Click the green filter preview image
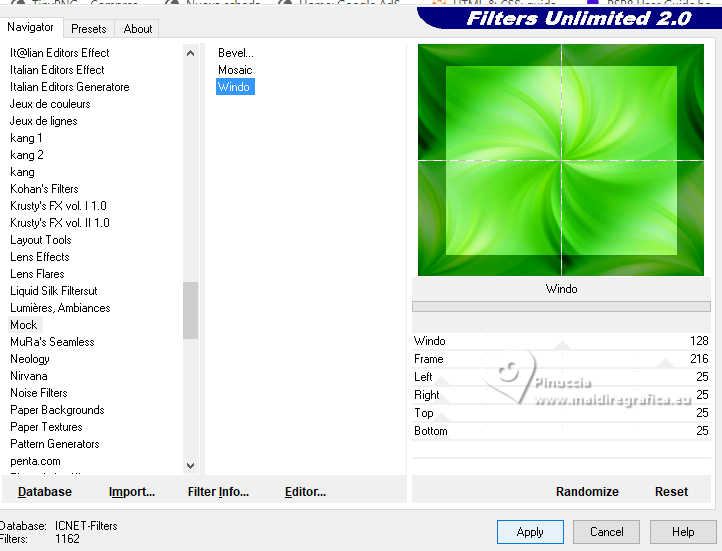Image resolution: width=722 pixels, height=551 pixels. pos(561,160)
